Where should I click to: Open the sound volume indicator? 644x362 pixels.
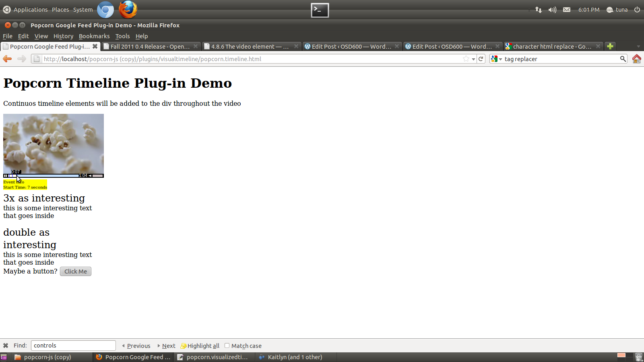[552, 10]
